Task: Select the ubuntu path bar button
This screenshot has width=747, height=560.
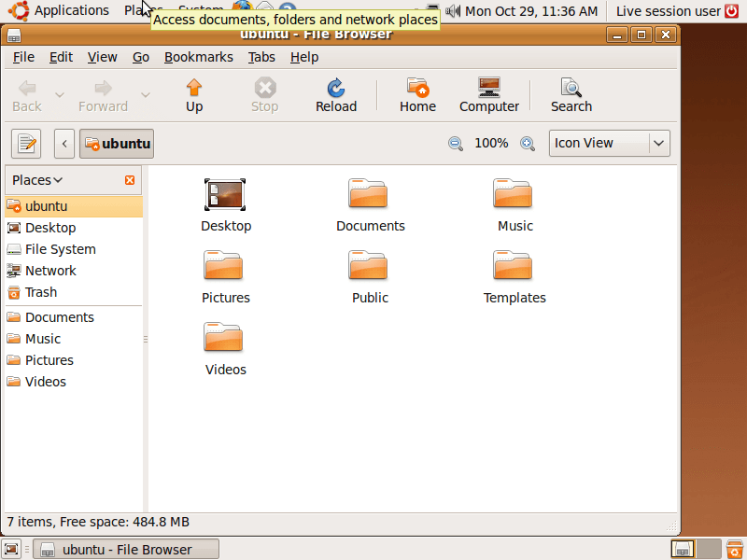Action: [117, 144]
